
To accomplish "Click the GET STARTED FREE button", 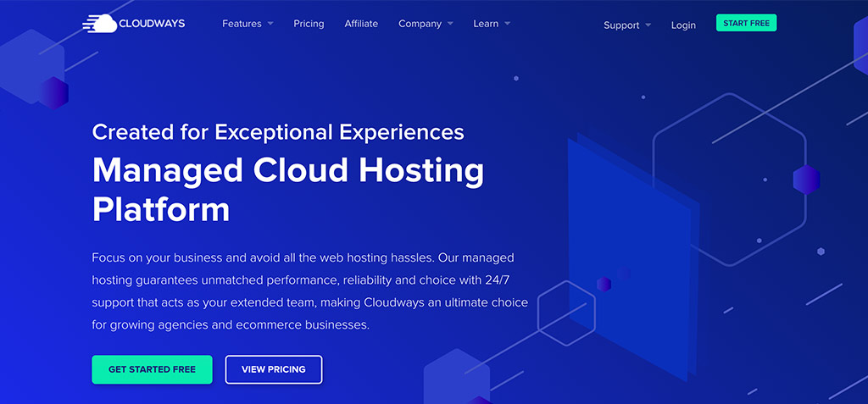I will tap(152, 369).
